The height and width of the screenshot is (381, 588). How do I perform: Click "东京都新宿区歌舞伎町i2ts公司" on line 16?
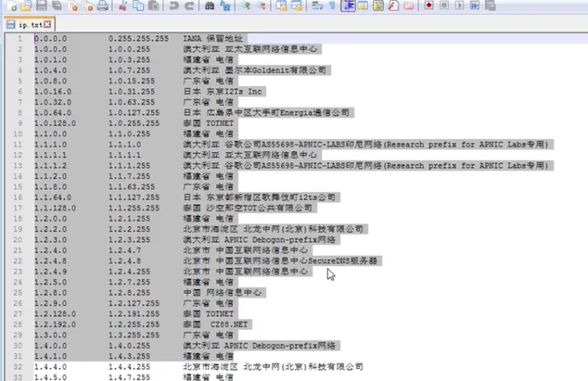tap(271, 197)
